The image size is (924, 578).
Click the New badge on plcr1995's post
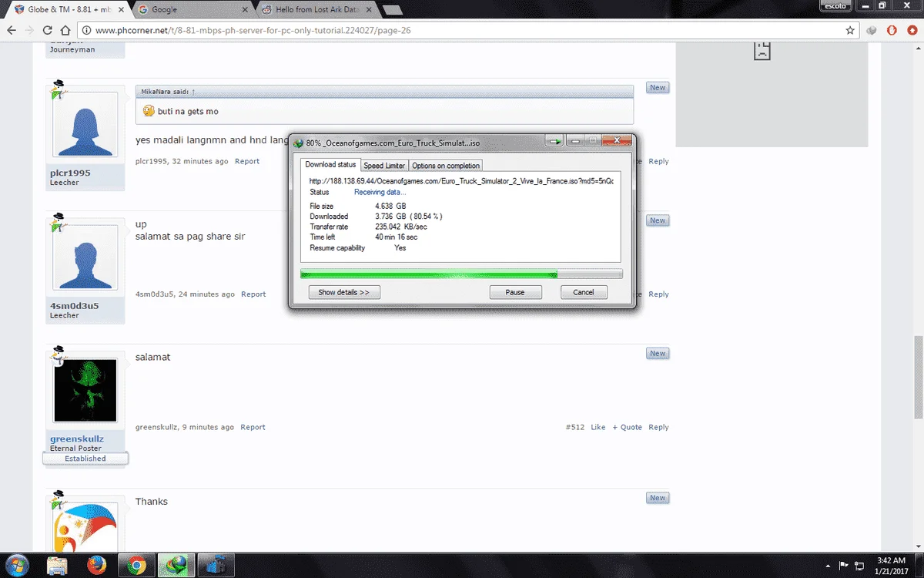658,88
